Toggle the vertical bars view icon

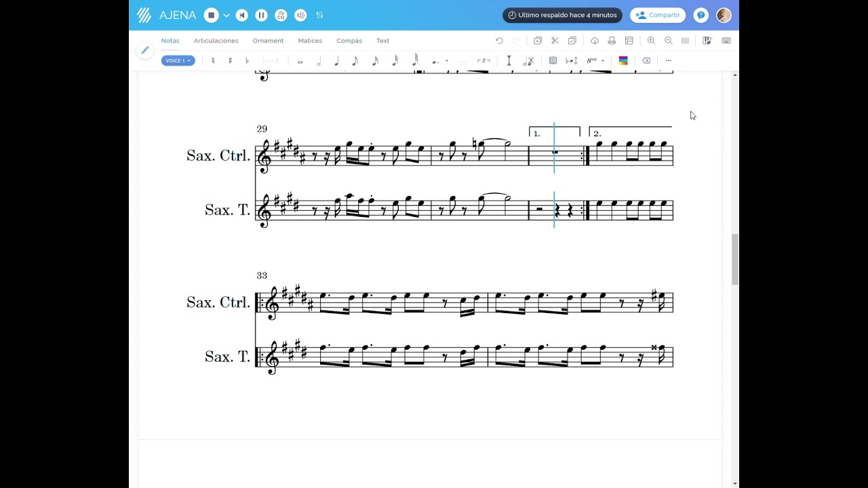tap(685, 41)
